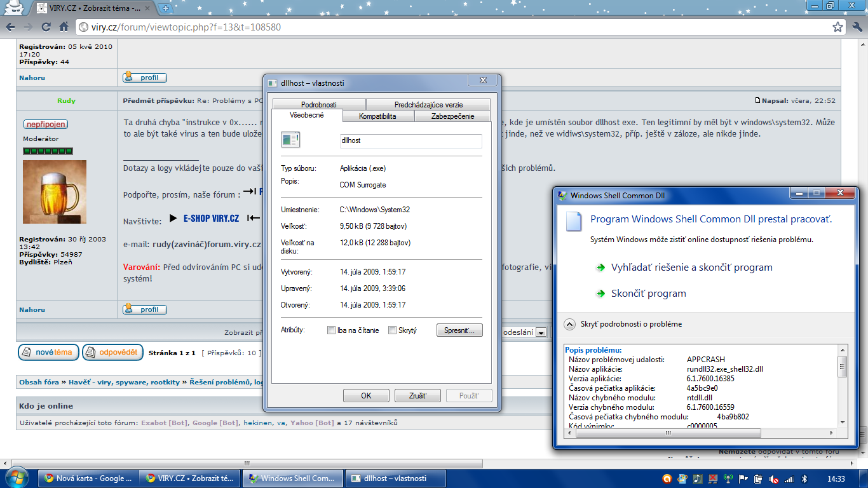The image size is (868, 488).
Task: Open the green wireless antenna tray icon
Action: (728, 478)
